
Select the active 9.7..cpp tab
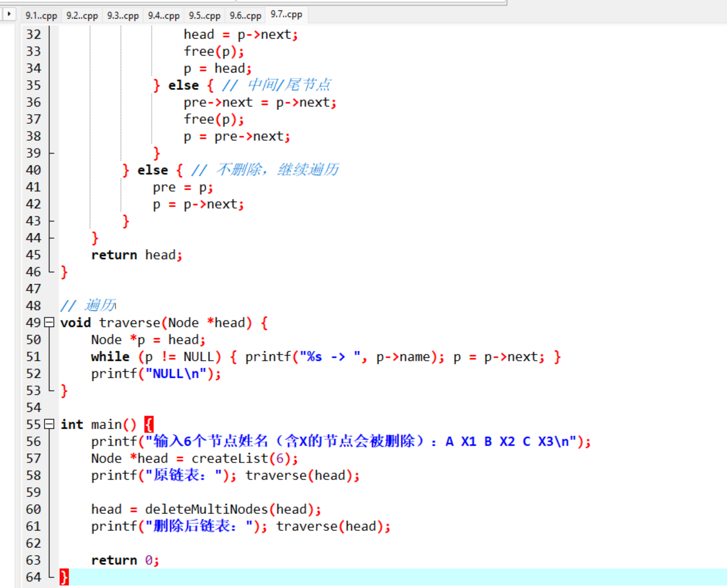click(x=286, y=14)
